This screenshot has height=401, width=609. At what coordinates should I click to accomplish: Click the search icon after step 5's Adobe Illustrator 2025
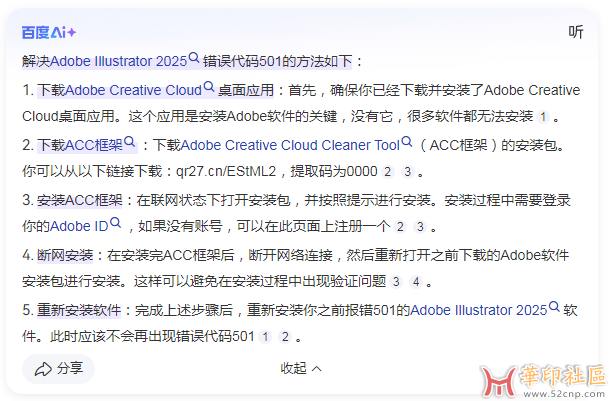[x=554, y=307]
